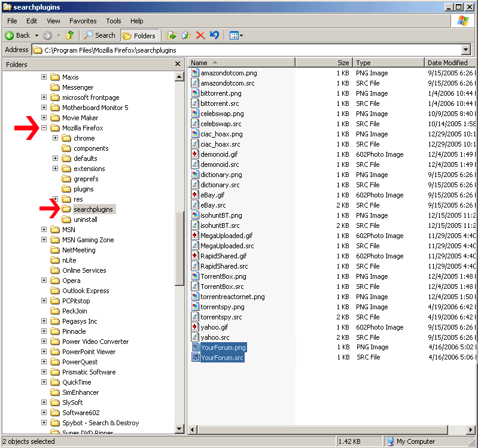Click the red Delete icon

click(x=200, y=36)
